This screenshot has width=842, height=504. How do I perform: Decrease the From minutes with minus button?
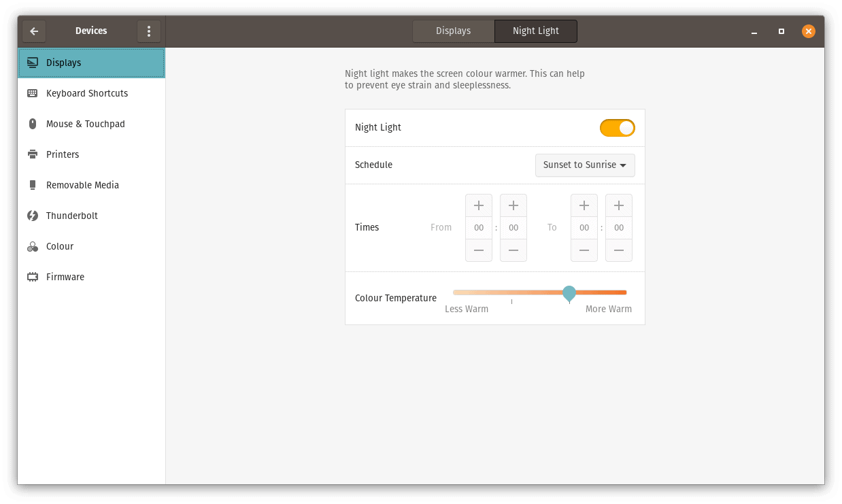(x=513, y=250)
